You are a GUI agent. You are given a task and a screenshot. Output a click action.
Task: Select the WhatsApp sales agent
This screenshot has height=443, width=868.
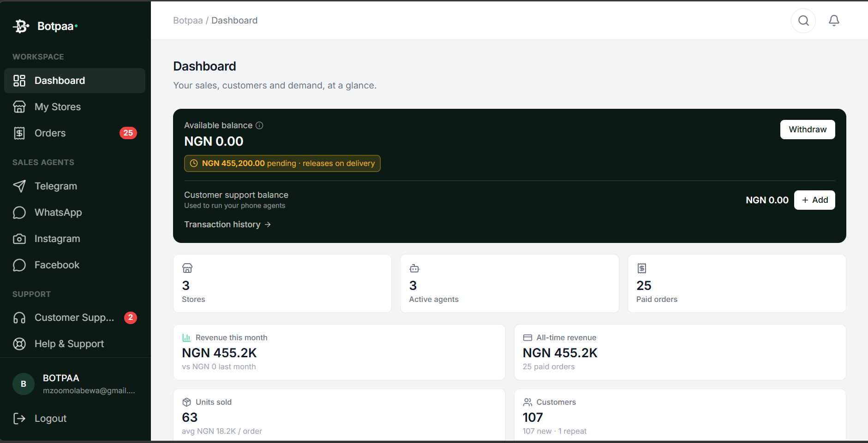[x=75, y=213]
